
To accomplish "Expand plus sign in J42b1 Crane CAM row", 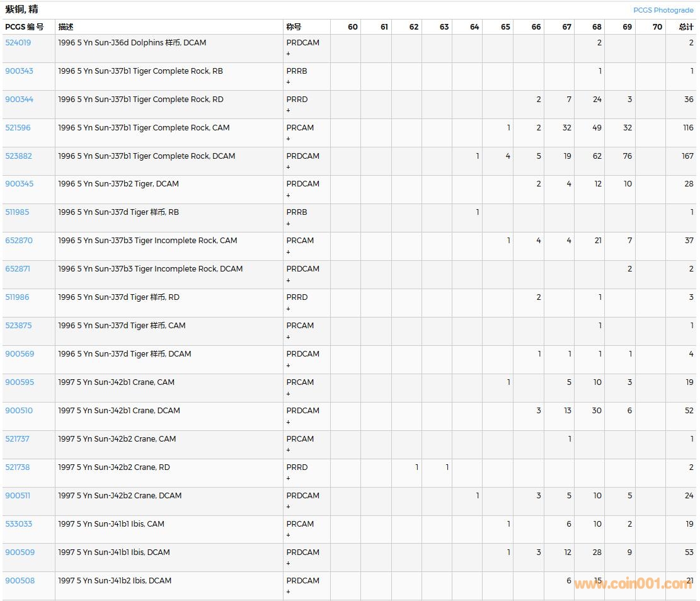I will click(289, 394).
